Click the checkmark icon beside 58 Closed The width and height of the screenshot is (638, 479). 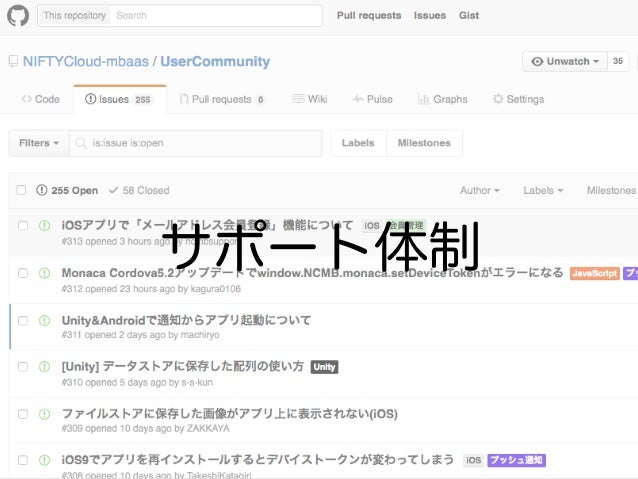114,190
